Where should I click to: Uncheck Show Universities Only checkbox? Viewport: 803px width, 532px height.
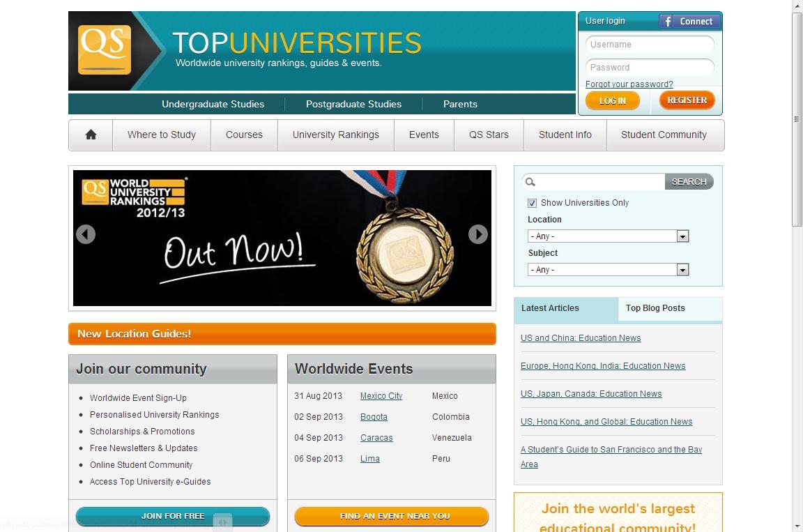coord(532,204)
